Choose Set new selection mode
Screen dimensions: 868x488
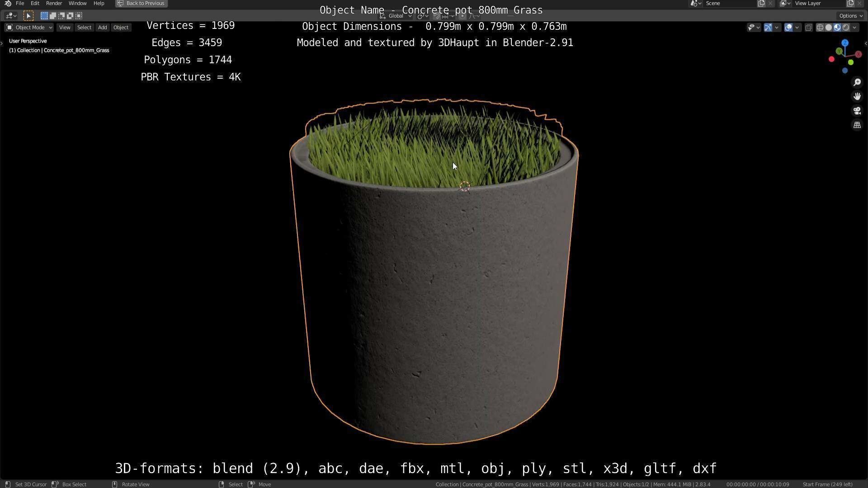tap(44, 16)
